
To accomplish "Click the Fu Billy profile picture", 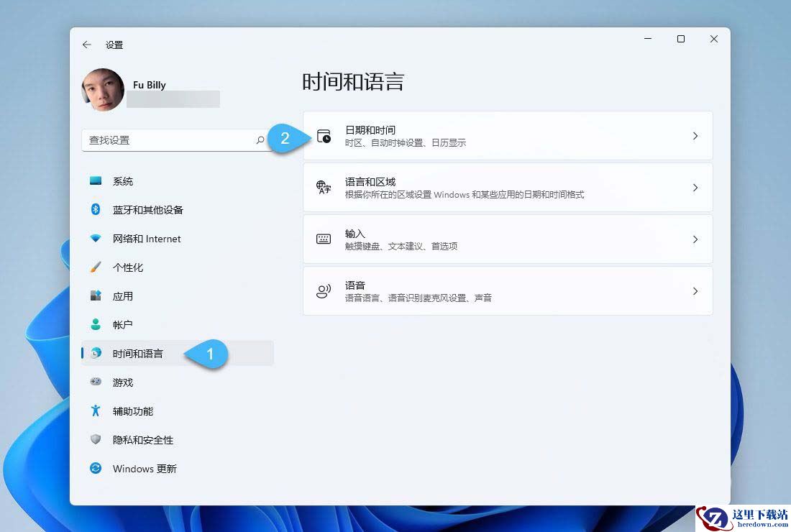I will point(103,90).
